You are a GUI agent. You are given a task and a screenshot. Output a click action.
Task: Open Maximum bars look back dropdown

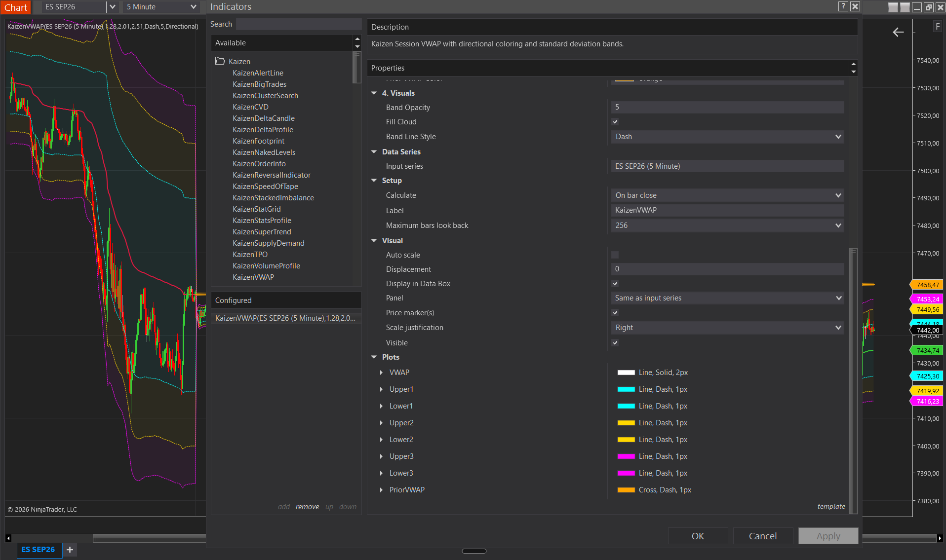[x=728, y=225]
